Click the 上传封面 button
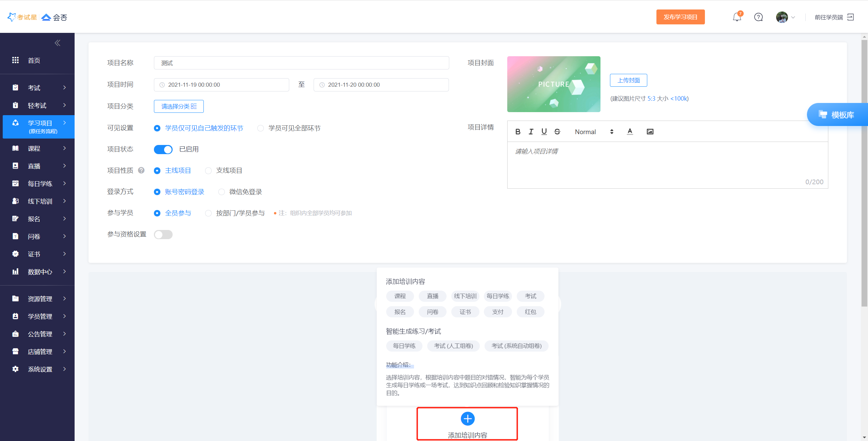The width and height of the screenshot is (868, 441). tap(628, 80)
